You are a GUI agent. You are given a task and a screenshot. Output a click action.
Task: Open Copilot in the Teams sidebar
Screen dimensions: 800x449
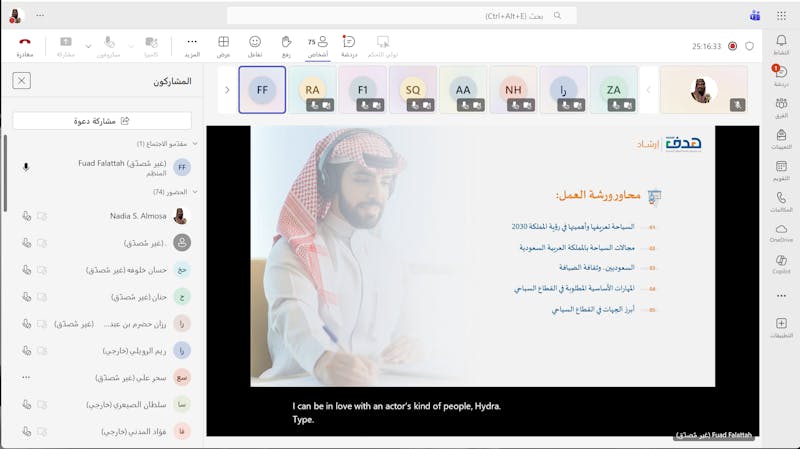point(781,264)
